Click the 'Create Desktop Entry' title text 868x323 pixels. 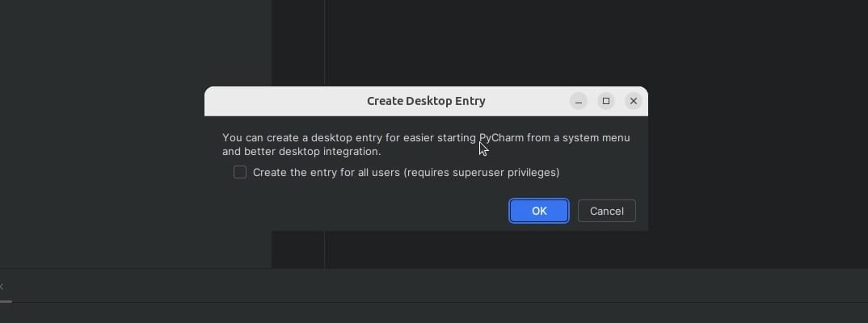click(x=426, y=101)
